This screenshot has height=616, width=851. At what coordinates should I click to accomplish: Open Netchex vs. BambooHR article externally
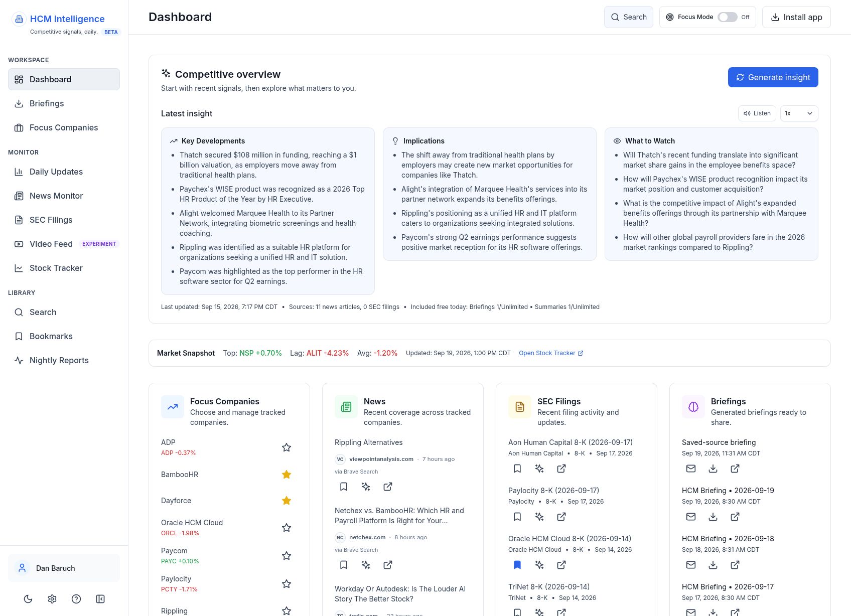(388, 565)
